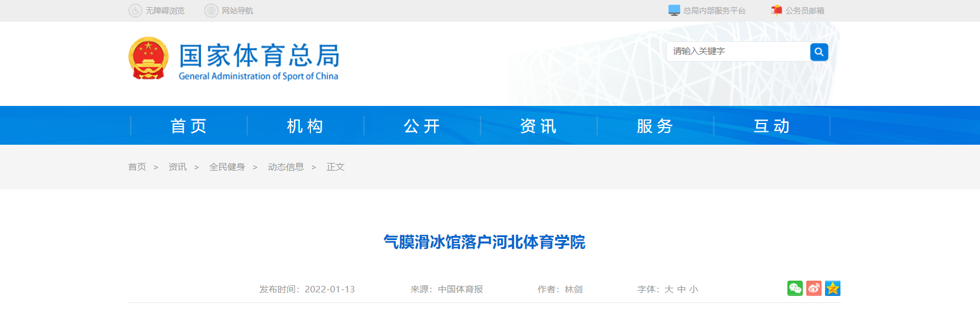The image size is (980, 323).
Task: Open 公务员邮箱 link
Action: (805, 11)
